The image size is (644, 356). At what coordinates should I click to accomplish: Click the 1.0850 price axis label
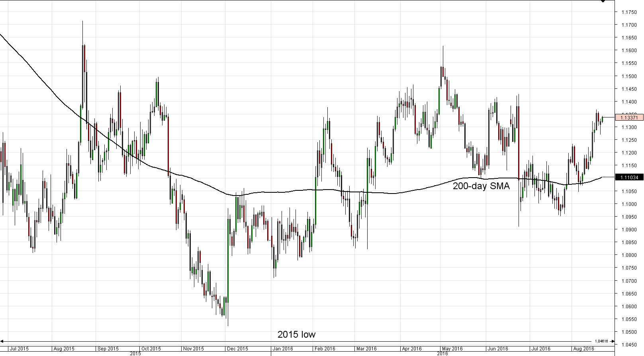coord(629,243)
